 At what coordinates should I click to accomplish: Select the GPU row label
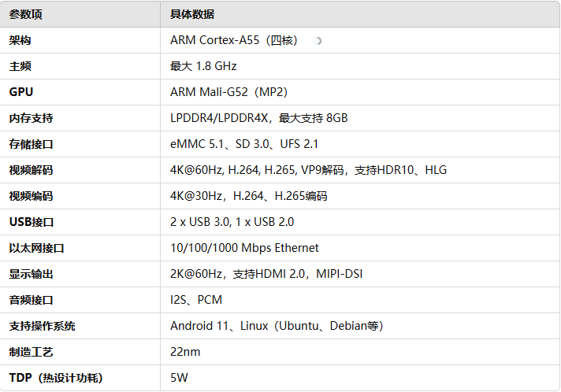[x=21, y=92]
